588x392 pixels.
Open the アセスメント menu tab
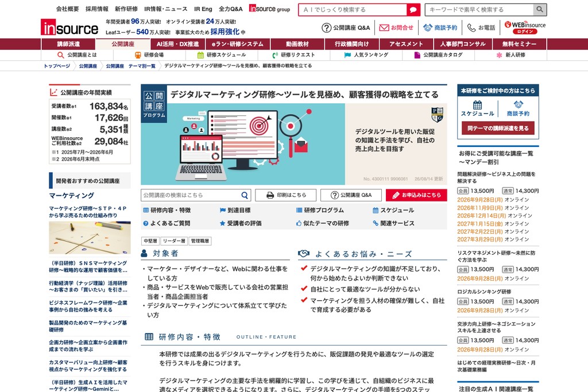tap(406, 44)
